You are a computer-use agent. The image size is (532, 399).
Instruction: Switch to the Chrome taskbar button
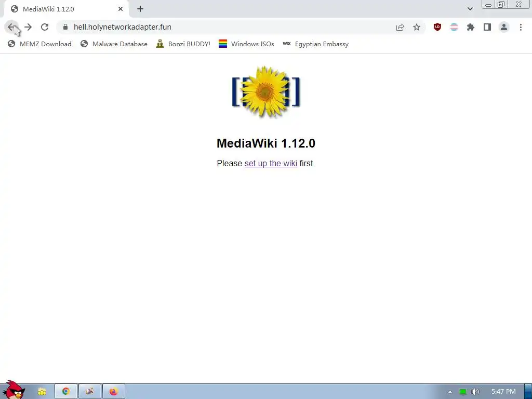coord(66,392)
